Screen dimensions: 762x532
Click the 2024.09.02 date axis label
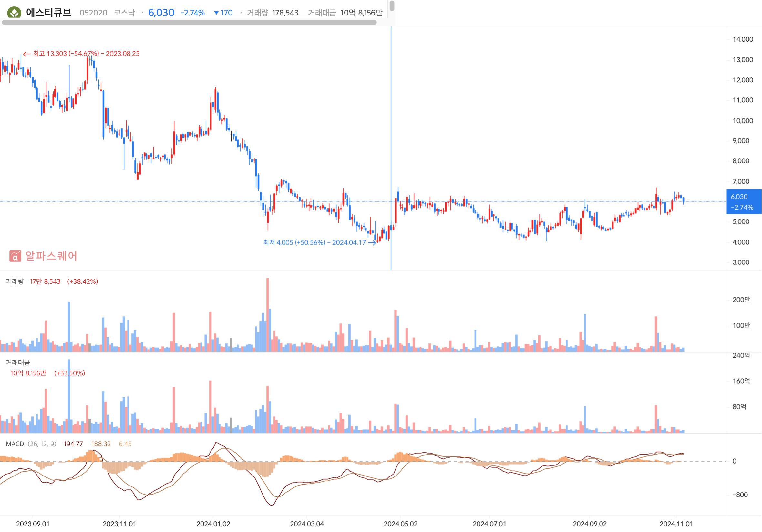coord(590,524)
